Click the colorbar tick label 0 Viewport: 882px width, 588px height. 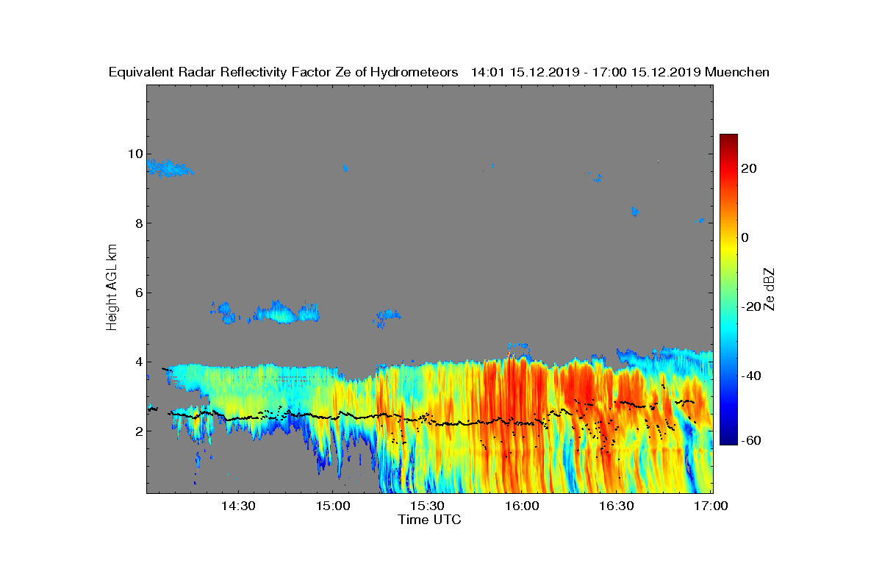tap(746, 237)
